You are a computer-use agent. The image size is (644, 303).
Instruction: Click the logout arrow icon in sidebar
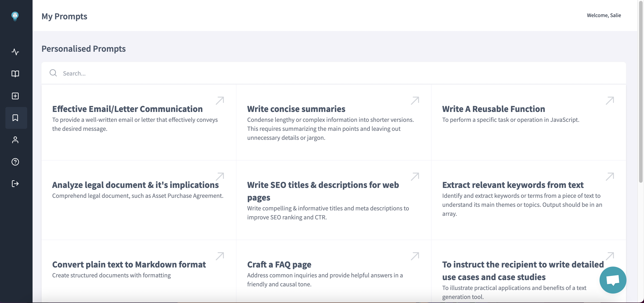15,184
